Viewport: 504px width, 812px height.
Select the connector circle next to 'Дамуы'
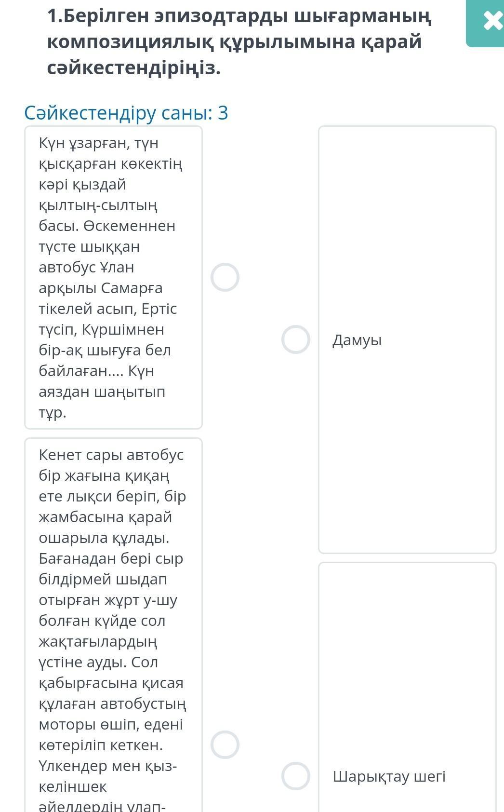click(x=295, y=339)
